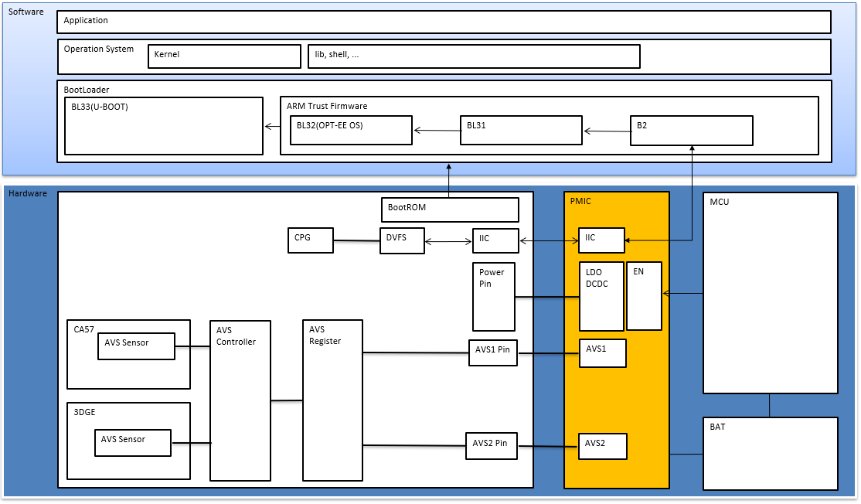This screenshot has width=861, height=504.
Task: Click the BL31 box
Action: 521,130
